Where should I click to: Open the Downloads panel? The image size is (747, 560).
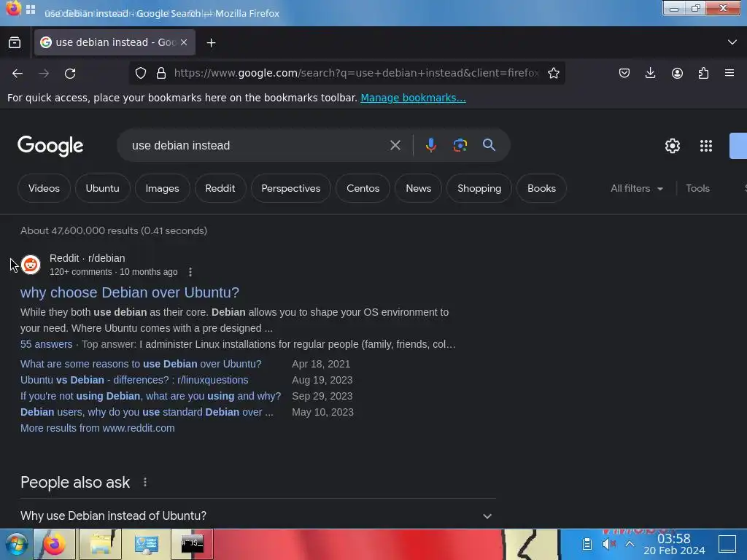click(650, 73)
